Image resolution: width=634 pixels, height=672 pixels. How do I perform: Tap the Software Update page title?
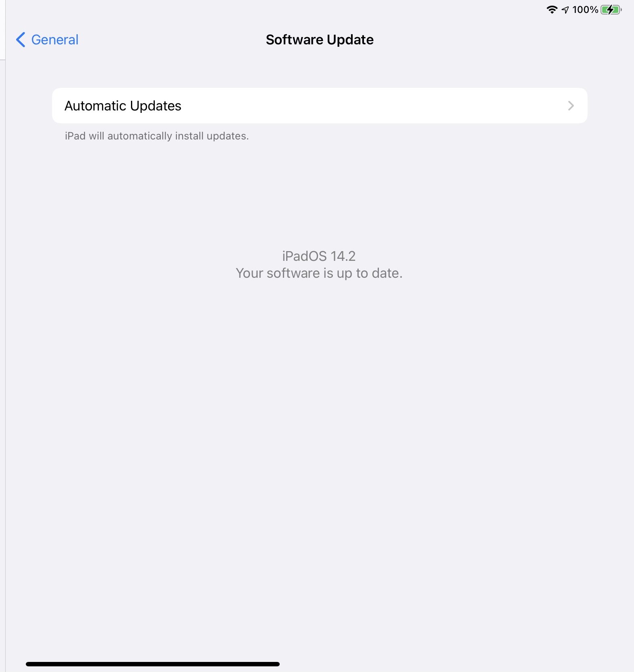coord(320,40)
